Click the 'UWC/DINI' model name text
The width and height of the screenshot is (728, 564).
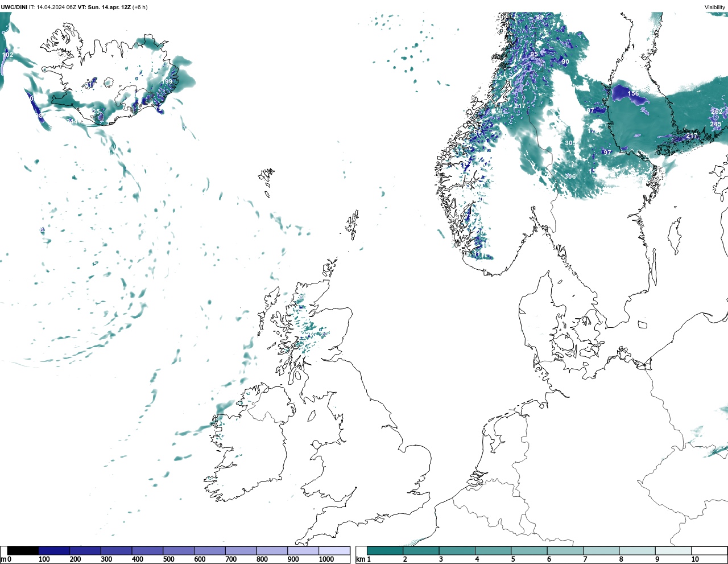pyautogui.click(x=14, y=7)
